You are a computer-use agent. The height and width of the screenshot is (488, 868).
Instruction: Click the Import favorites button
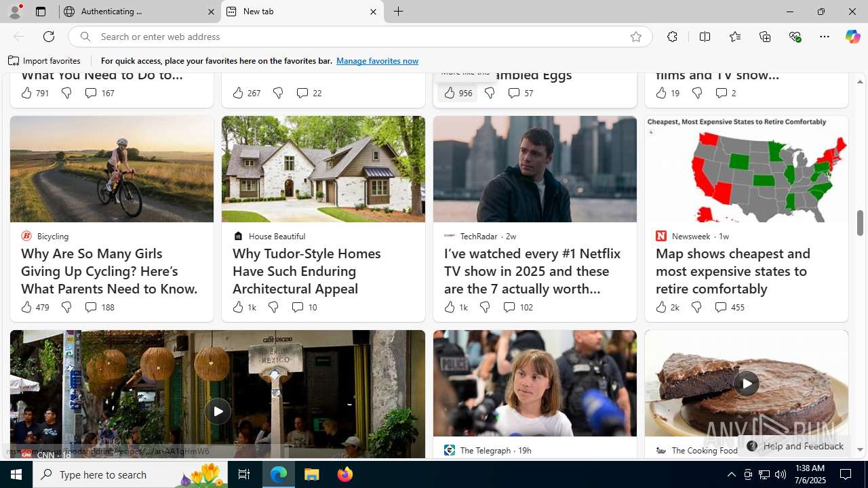click(44, 61)
